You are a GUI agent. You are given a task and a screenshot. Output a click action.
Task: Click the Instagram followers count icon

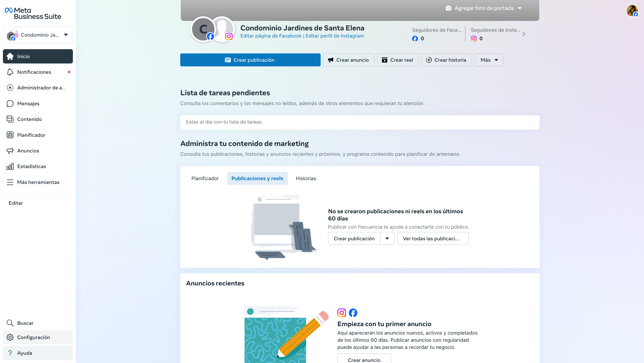(x=474, y=38)
